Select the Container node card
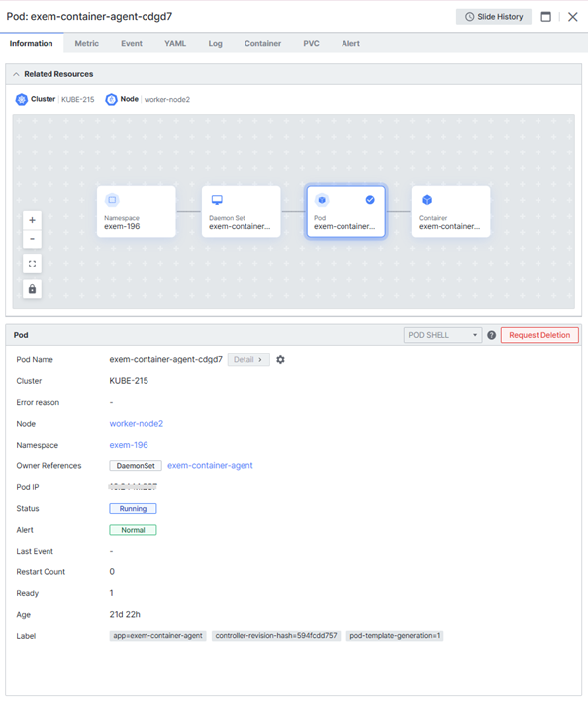This screenshot has height=706, width=588. [450, 212]
